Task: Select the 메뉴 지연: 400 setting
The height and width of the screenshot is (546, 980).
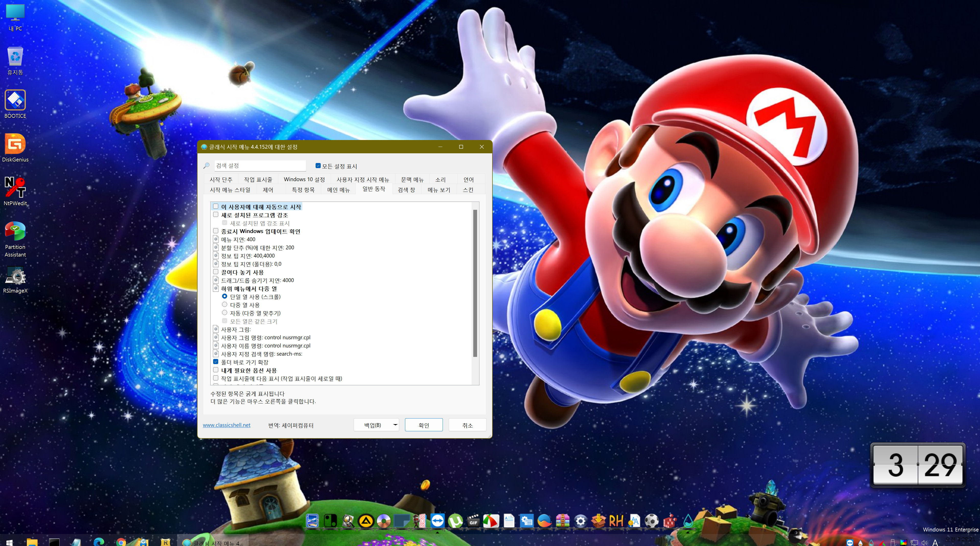Action: pos(238,239)
